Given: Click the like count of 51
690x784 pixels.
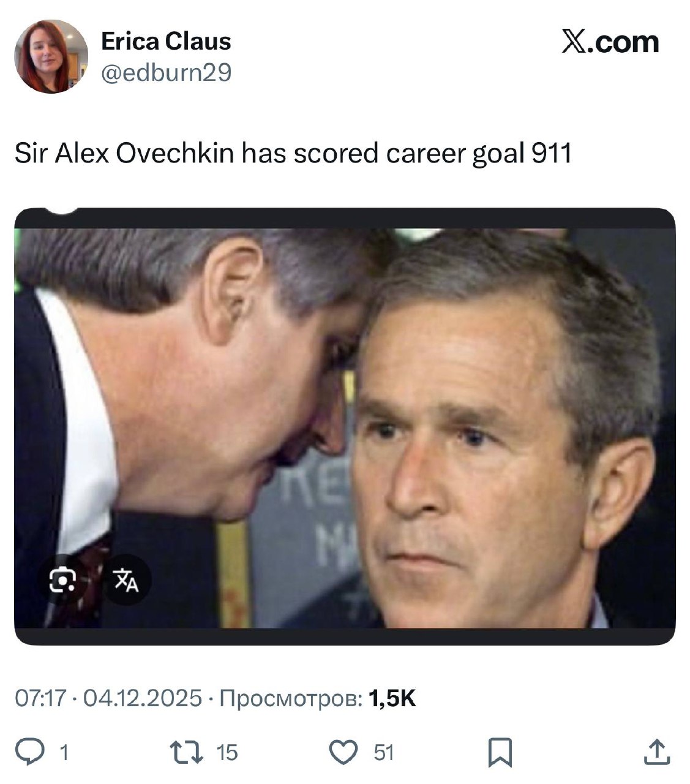Looking at the screenshot, I should [384, 752].
